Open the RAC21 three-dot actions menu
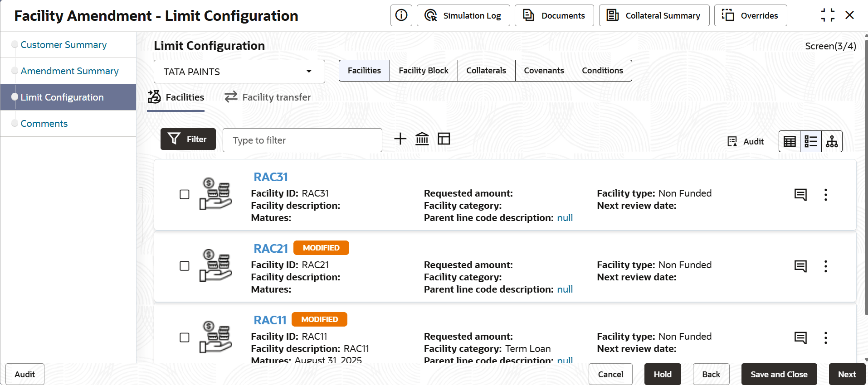This screenshot has height=385, width=868. coord(825,266)
